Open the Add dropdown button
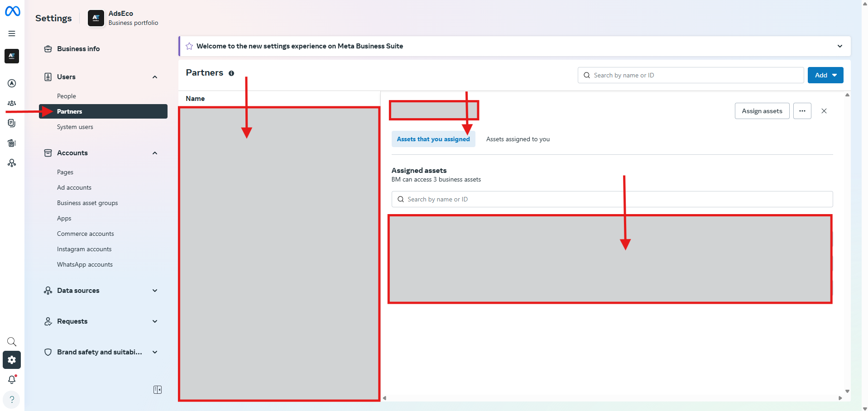This screenshot has height=411, width=868. (825, 75)
